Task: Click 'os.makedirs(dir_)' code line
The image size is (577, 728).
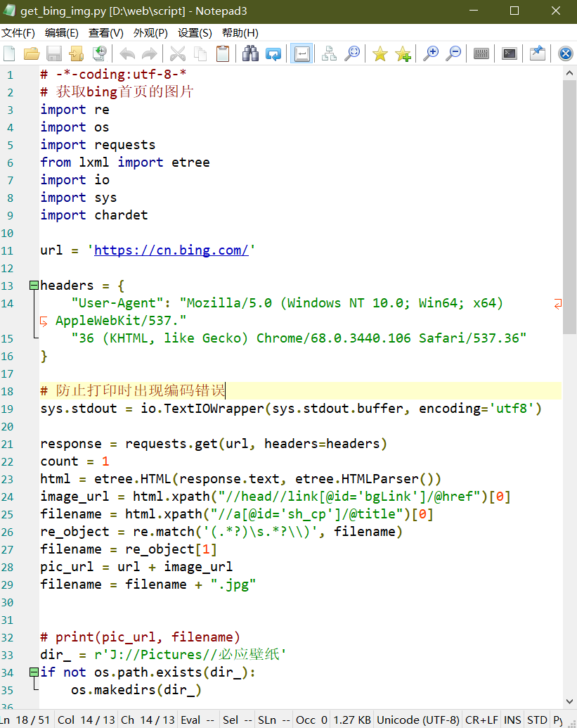Action: coord(136,689)
